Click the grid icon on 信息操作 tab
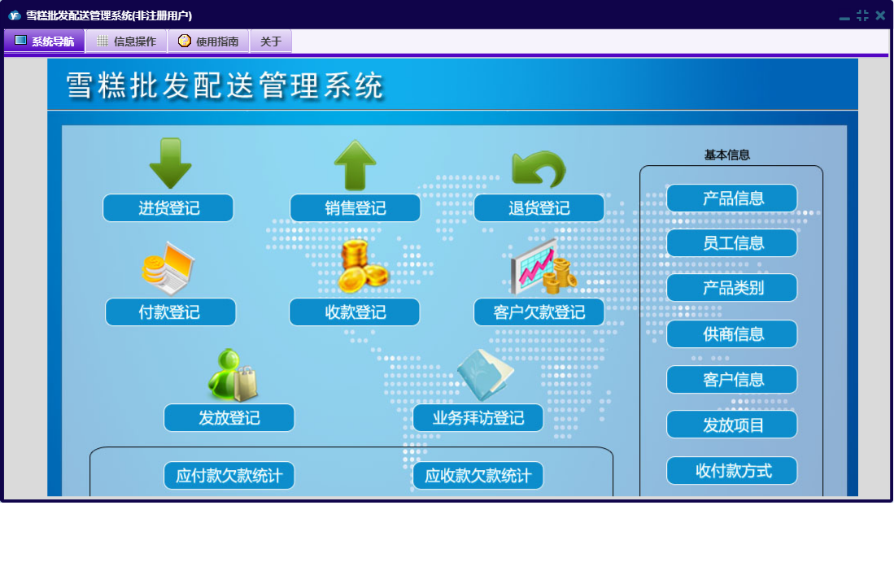Screen dimensions: 894x588 pyautogui.click(x=102, y=41)
